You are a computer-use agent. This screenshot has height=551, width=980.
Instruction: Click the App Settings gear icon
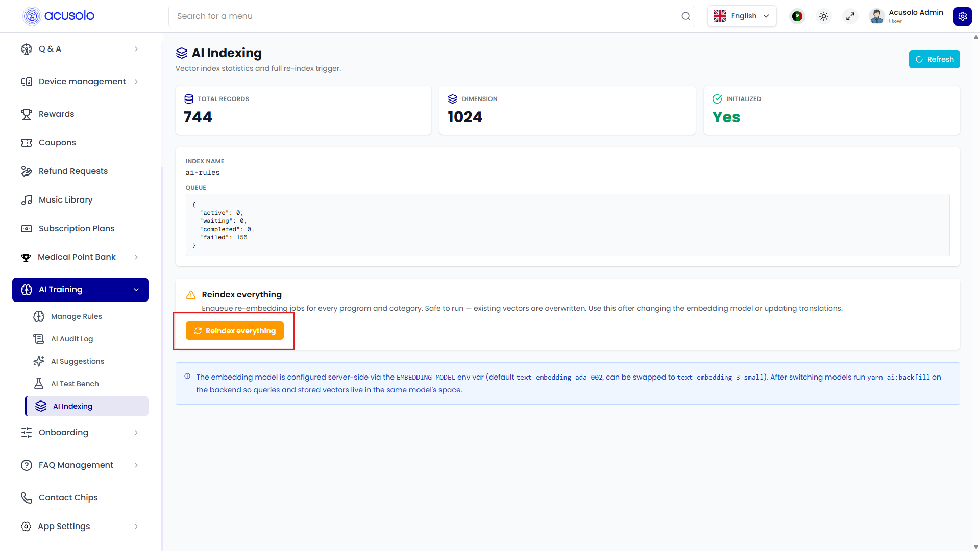click(x=26, y=527)
